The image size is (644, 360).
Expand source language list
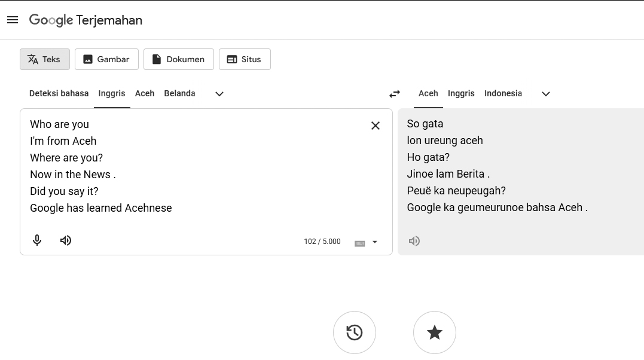[x=219, y=94]
